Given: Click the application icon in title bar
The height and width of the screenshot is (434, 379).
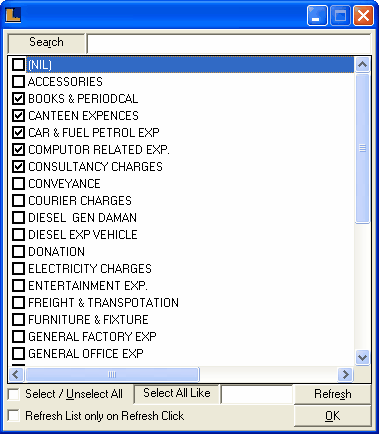Looking at the screenshot, I should click(x=13, y=15).
